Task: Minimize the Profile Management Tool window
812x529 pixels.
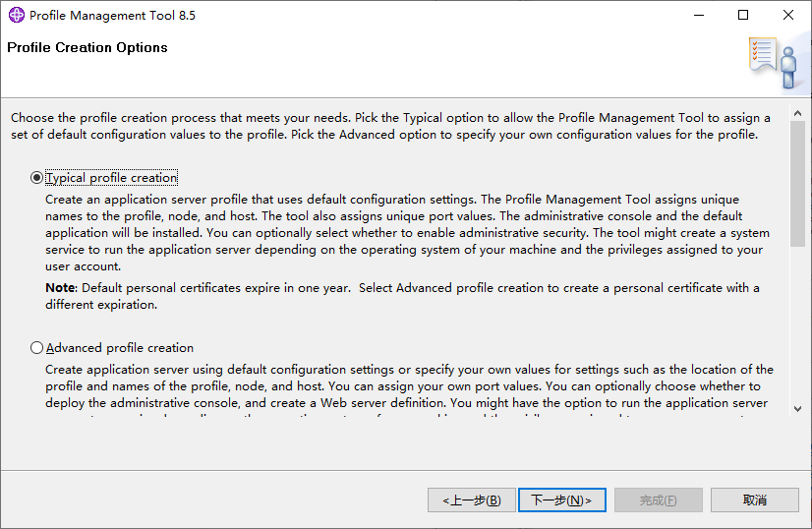Action: pos(698,16)
